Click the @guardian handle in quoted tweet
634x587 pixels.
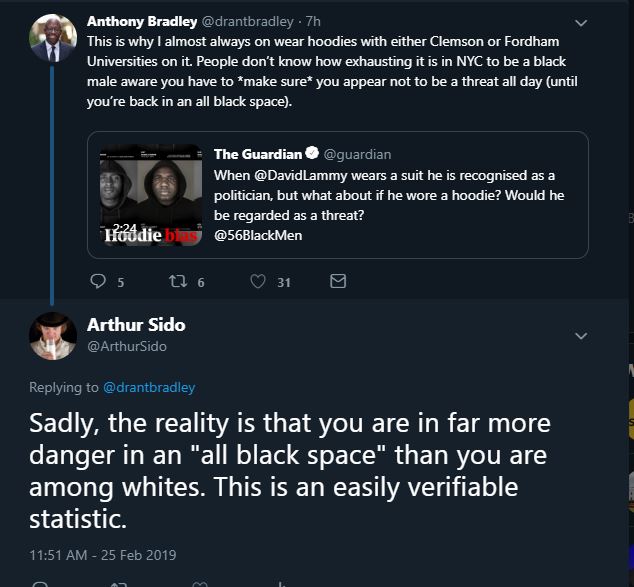tap(357, 154)
